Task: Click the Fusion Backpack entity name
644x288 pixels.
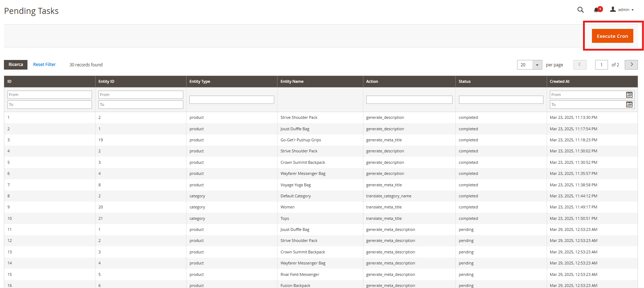Action: tap(295, 286)
